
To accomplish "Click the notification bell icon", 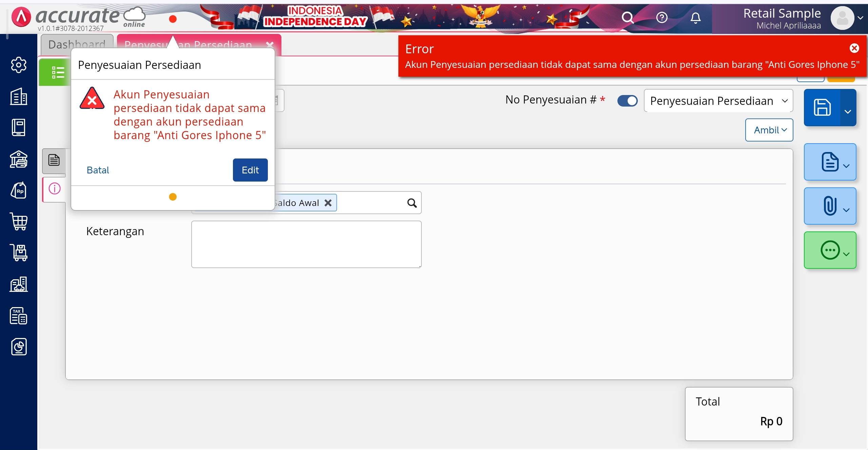I will 695,18.
